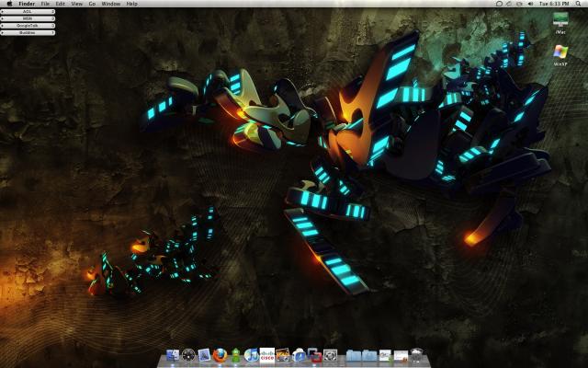The width and height of the screenshot is (588, 368).
Task: Open the silver gear dock icon
Action: [x=330, y=355]
